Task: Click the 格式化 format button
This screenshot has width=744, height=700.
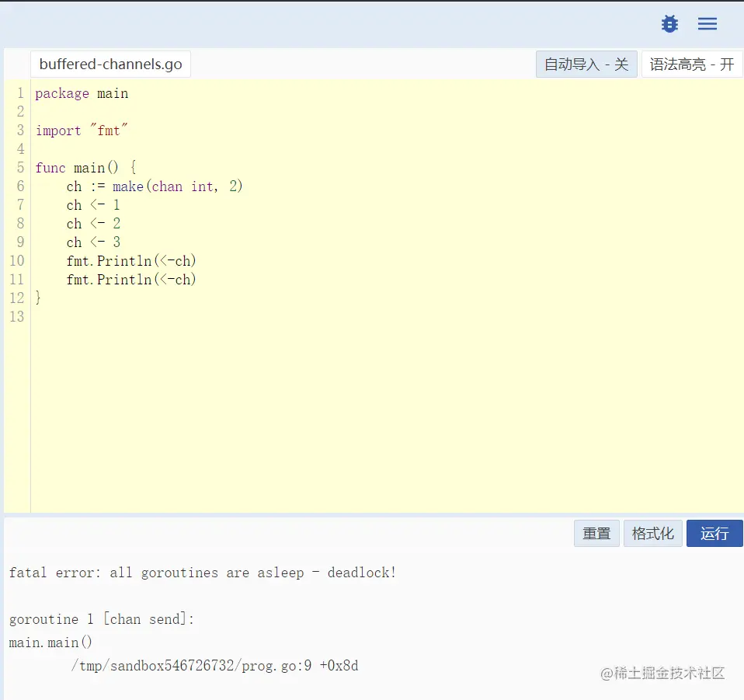Action: point(653,534)
